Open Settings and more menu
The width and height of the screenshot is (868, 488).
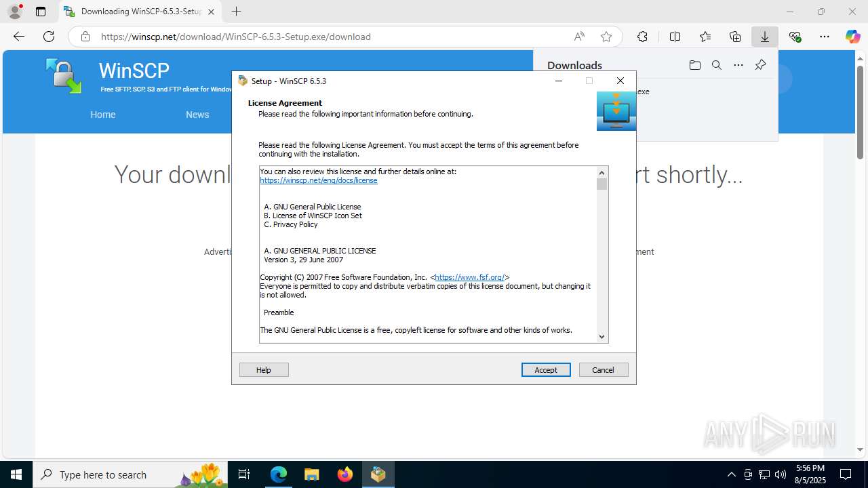[x=825, y=37]
